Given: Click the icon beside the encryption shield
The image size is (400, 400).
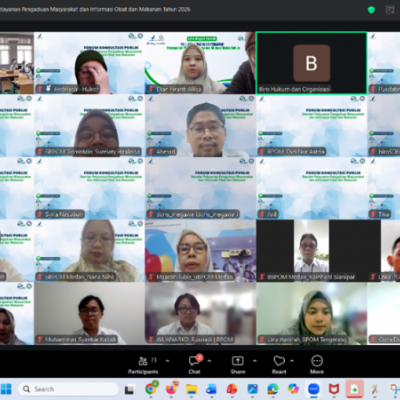Looking at the screenshot, I should click(390, 10).
